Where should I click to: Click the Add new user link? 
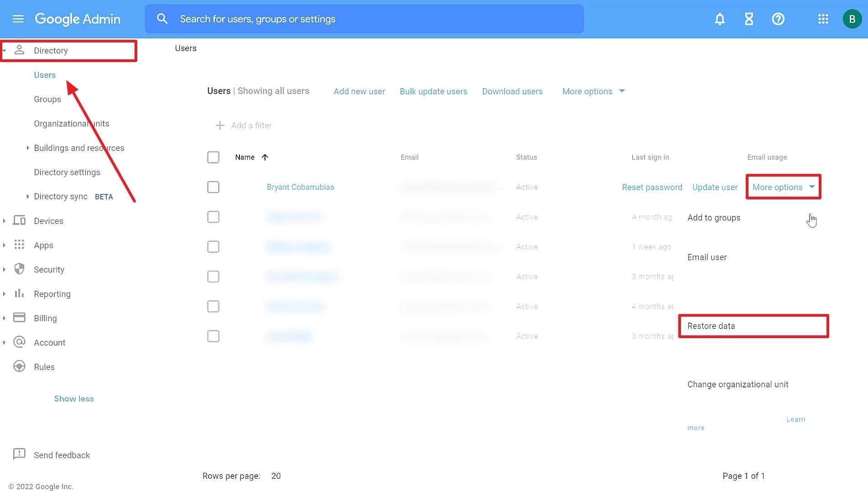[x=359, y=91]
